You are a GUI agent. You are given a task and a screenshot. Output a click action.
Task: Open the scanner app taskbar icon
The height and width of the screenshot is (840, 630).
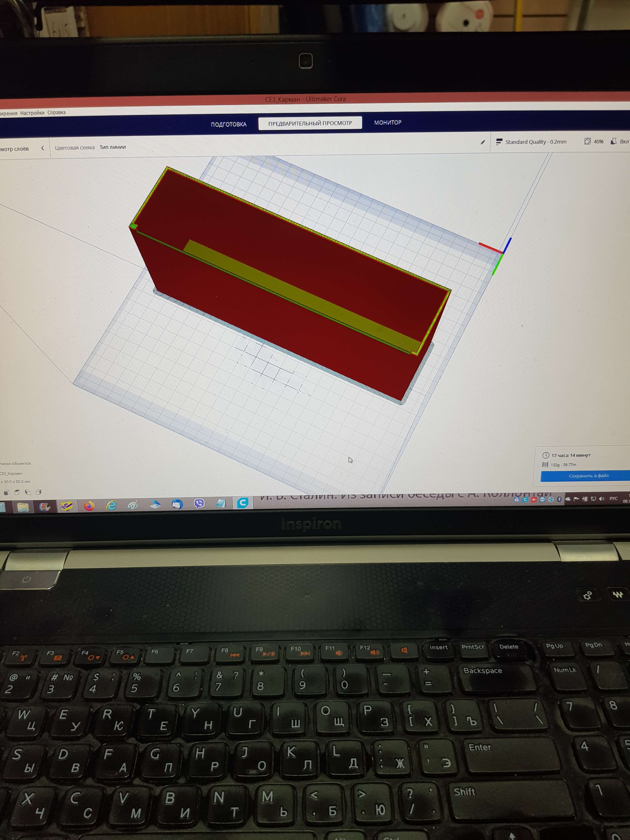[155, 504]
